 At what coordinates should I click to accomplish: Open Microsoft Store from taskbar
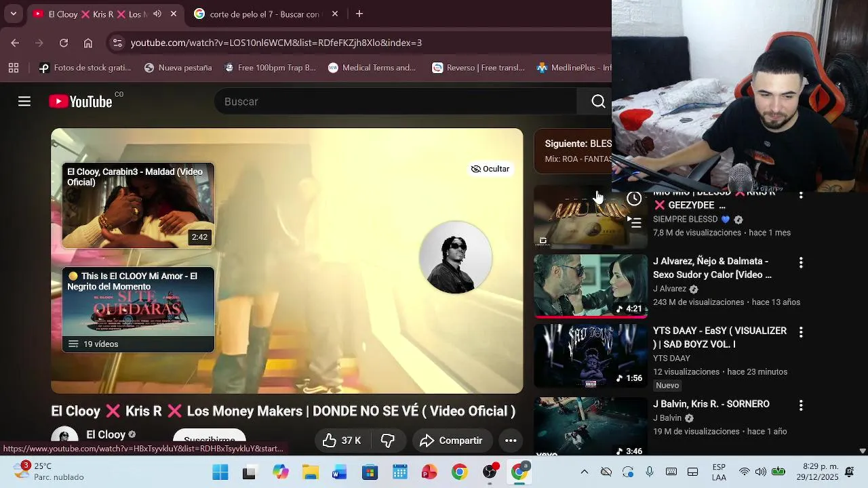click(370, 472)
